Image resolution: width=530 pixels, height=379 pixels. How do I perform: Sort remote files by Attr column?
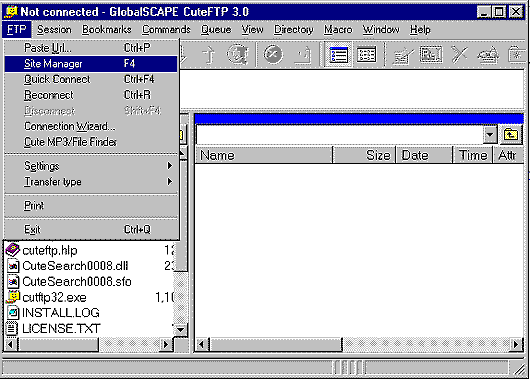click(508, 156)
